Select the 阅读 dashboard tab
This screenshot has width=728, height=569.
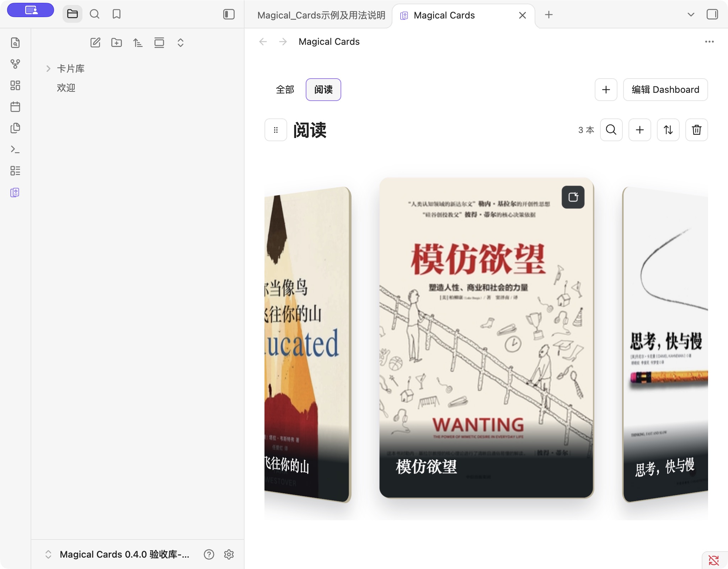pos(323,90)
